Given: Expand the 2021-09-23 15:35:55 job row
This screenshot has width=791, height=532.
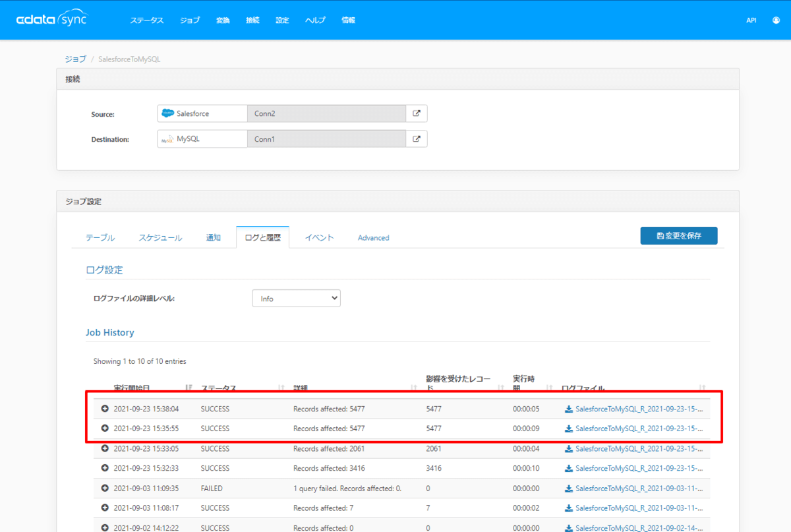Looking at the screenshot, I should [x=105, y=429].
